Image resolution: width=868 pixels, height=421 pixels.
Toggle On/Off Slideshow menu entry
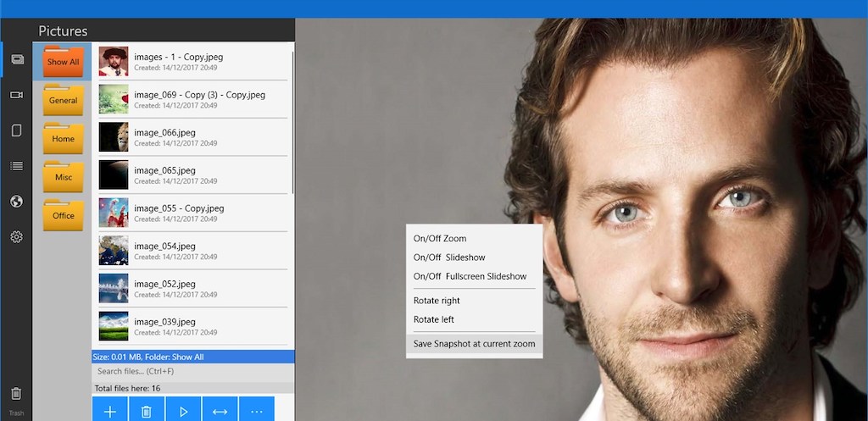(x=449, y=258)
